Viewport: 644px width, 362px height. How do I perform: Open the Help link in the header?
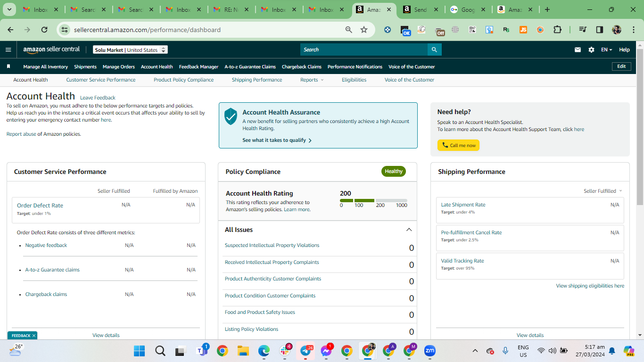pyautogui.click(x=624, y=49)
